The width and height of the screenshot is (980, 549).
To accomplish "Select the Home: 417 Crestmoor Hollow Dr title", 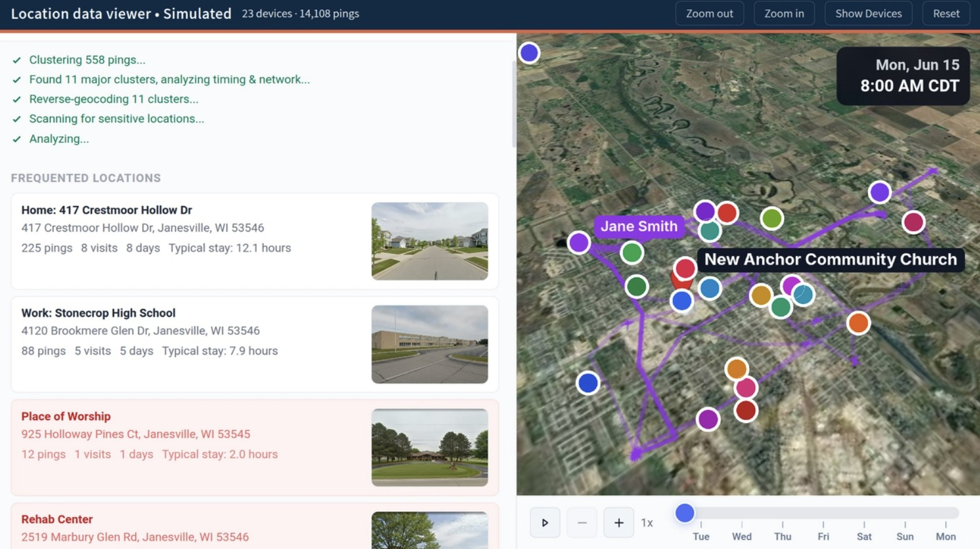I will (106, 210).
